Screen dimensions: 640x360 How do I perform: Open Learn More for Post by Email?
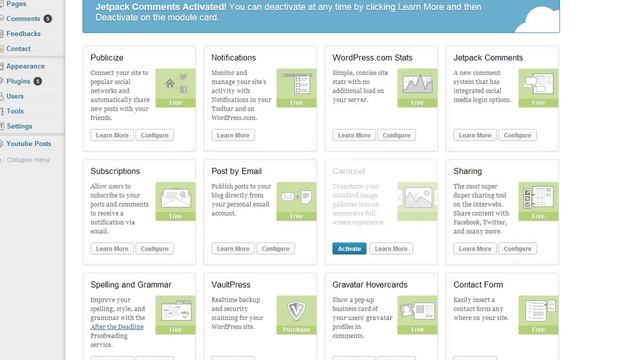pyautogui.click(x=233, y=249)
